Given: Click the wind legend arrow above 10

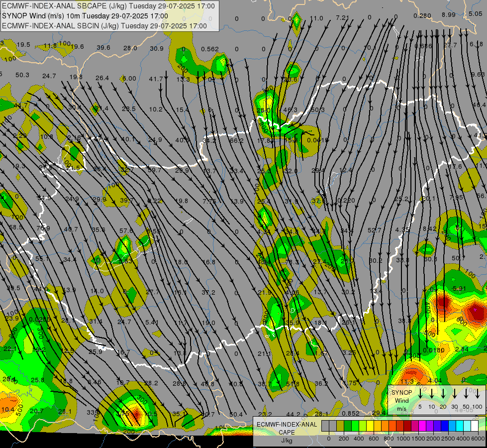Looking at the screenshot, I should (432, 394).
